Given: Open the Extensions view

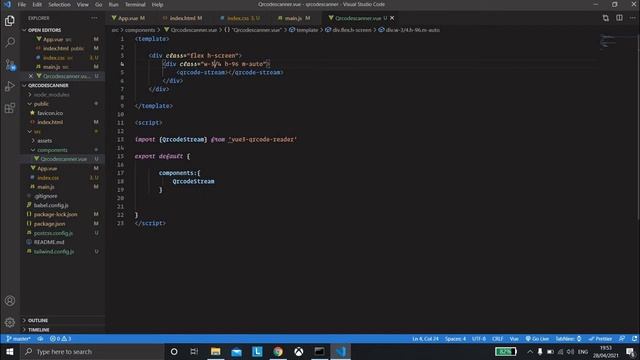Looking at the screenshot, I should coord(10,108).
